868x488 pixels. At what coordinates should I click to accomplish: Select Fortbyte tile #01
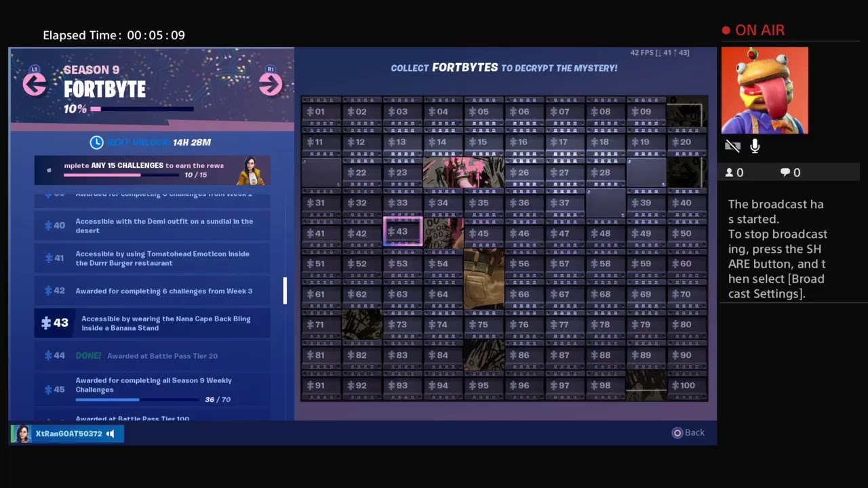(321, 112)
